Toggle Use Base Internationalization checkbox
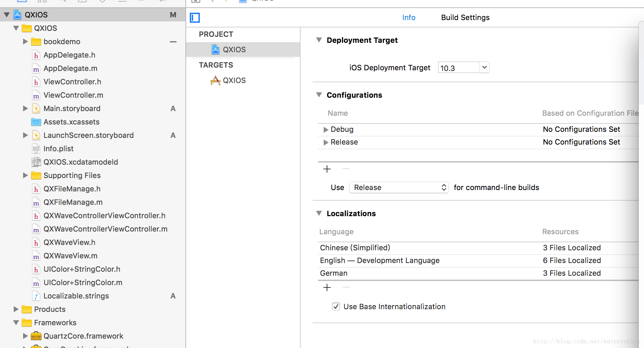Viewport: 644px width, 348px height. click(336, 307)
